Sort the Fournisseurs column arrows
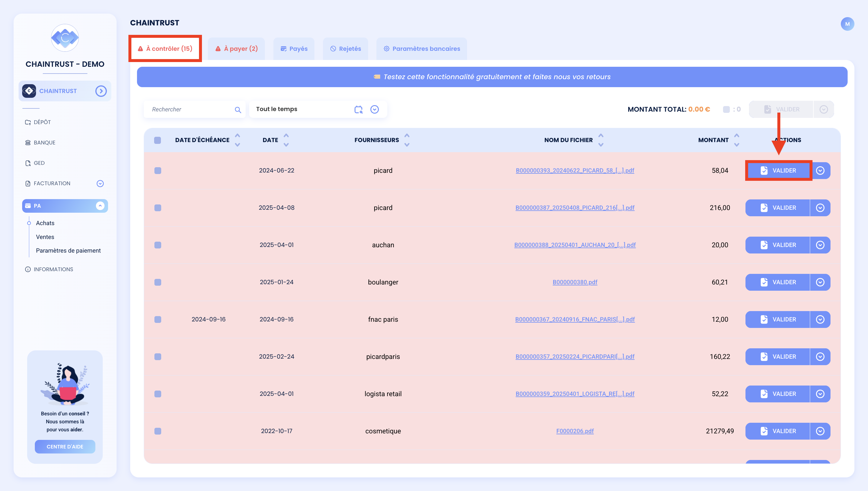This screenshot has height=491, width=868. [407, 140]
